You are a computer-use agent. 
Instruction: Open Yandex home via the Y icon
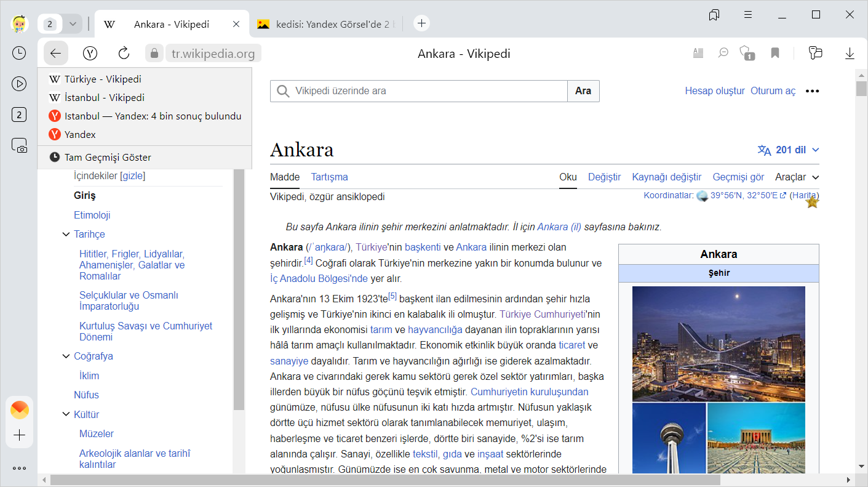coord(90,54)
